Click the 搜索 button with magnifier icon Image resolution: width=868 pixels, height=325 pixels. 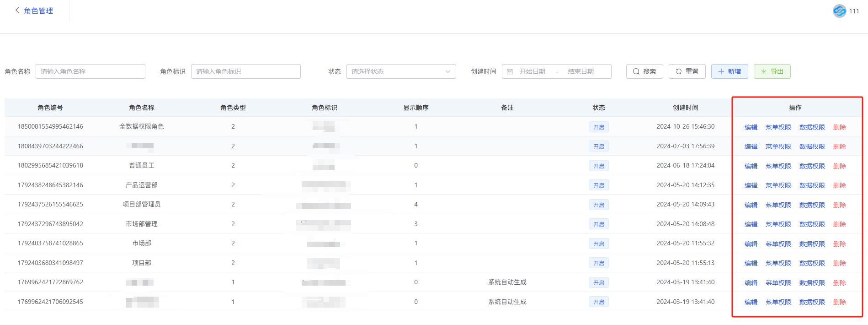pyautogui.click(x=644, y=71)
